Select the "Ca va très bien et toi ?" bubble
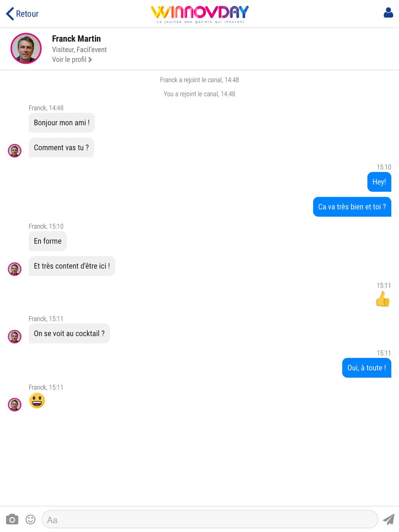The height and width of the screenshot is (532, 399). tap(352, 207)
